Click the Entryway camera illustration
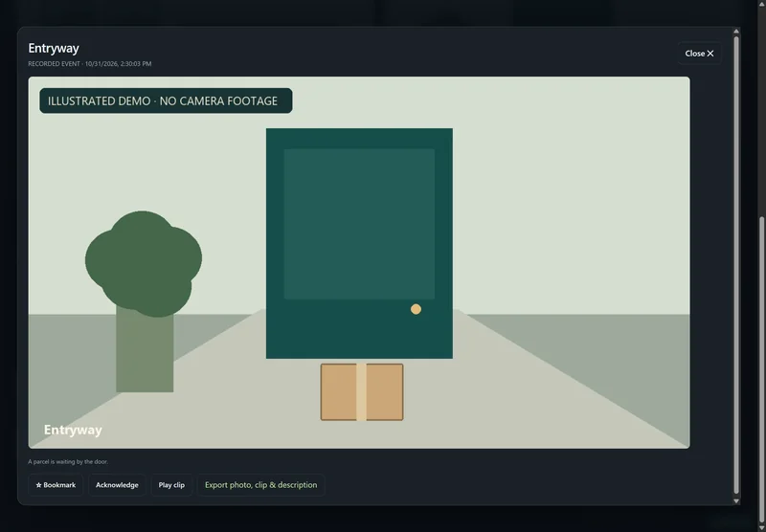Screen dimensions: 766x532 tap(359, 262)
